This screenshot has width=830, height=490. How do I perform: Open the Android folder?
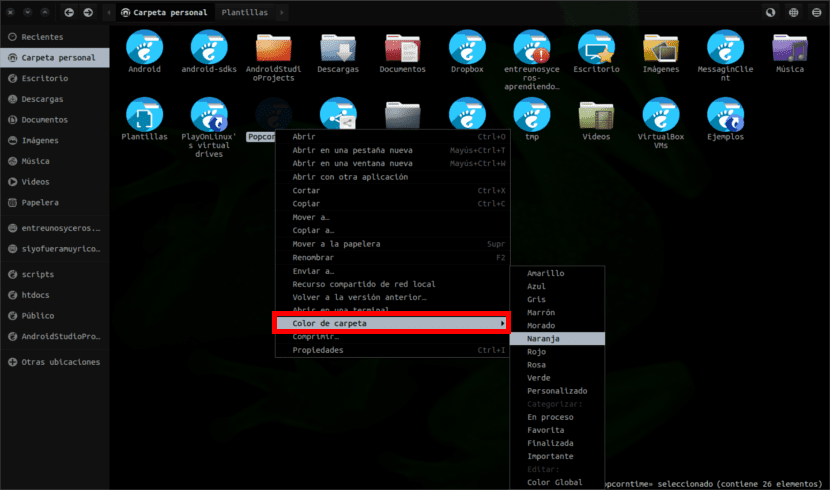point(144,48)
